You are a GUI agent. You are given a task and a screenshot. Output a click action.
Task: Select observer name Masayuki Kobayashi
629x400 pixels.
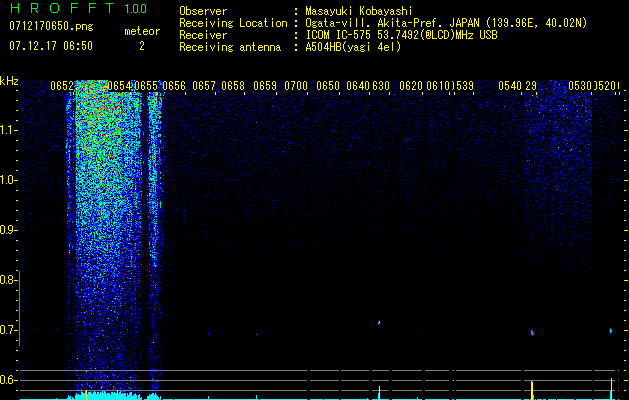(358, 11)
